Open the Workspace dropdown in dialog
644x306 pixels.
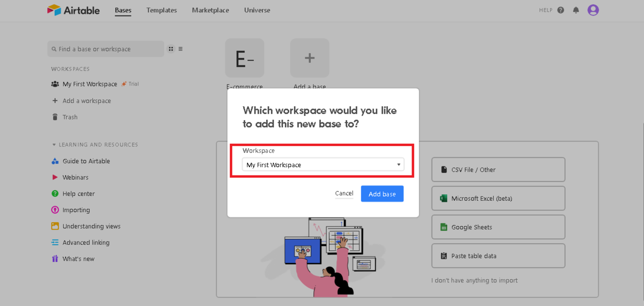(323, 165)
